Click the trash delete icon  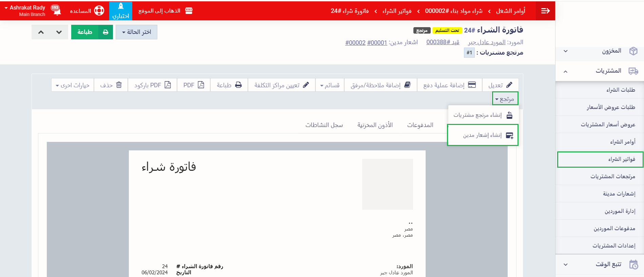click(x=119, y=85)
